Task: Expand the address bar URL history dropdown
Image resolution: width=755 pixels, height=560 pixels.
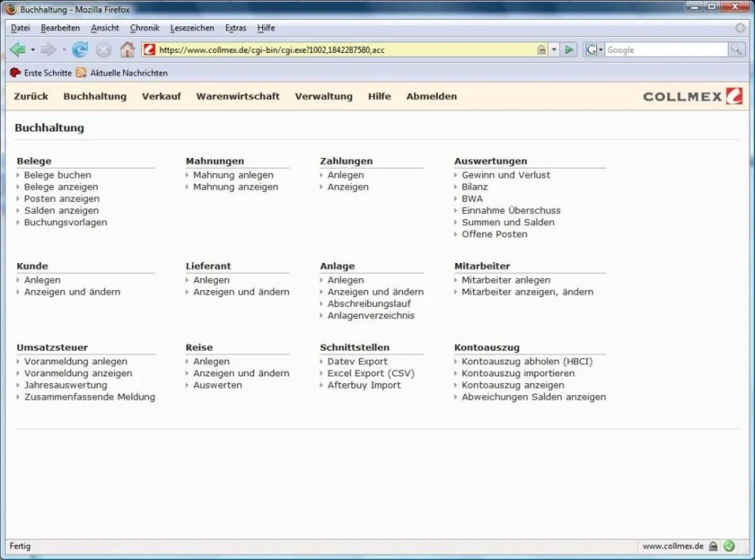Action: [x=553, y=49]
